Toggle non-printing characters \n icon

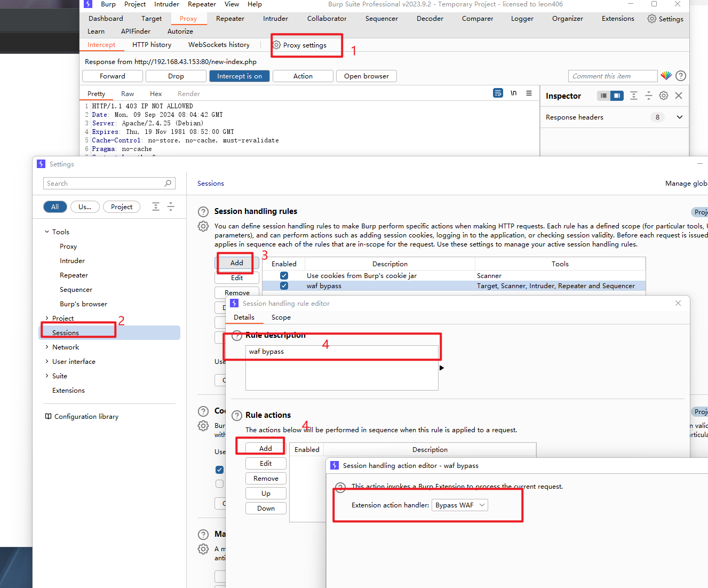point(513,93)
